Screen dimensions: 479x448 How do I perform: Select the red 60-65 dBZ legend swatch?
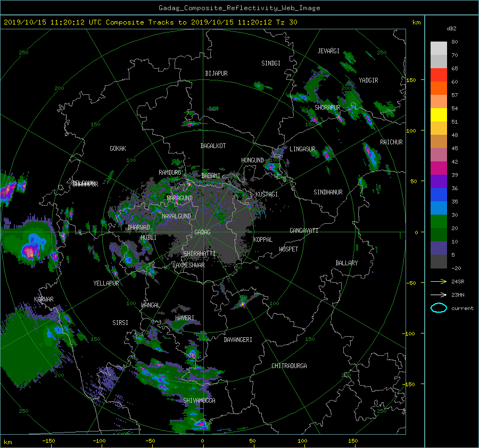(439, 75)
